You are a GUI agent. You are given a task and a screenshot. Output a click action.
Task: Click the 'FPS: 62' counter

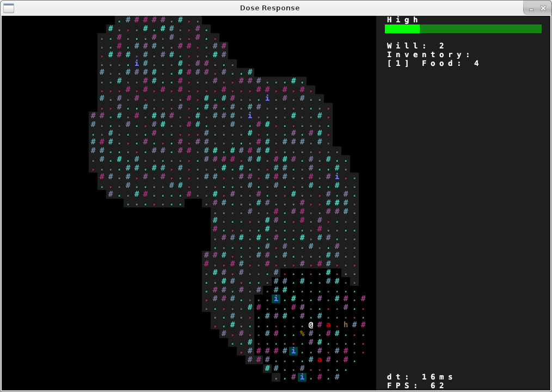[416, 385]
